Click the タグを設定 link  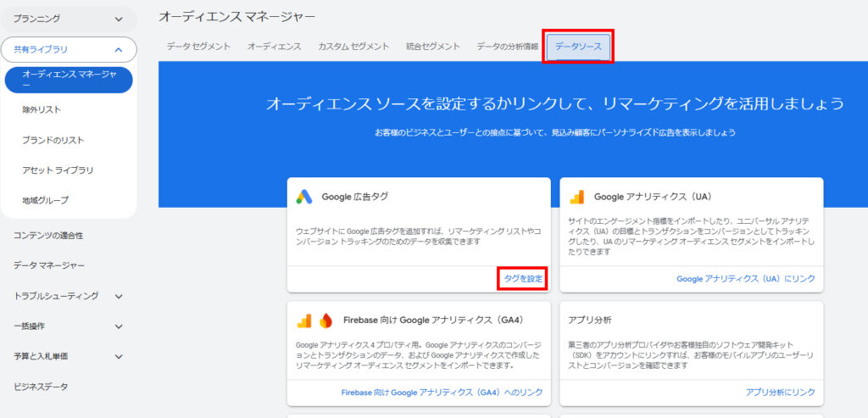click(522, 278)
